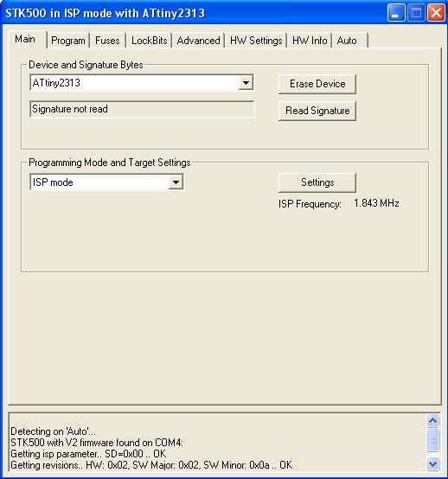The image size is (448, 479).
Task: Open the HW Settings tab
Action: [x=256, y=41]
